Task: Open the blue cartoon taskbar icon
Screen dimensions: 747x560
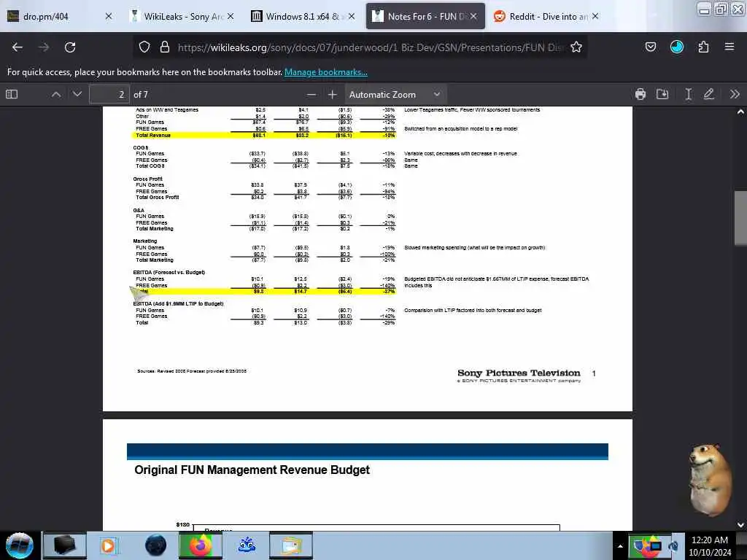Action: pos(247,545)
